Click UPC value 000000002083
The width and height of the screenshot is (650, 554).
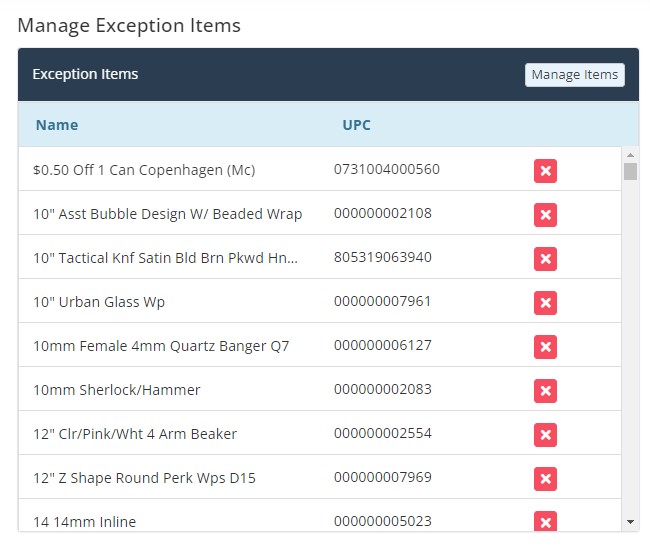coord(383,389)
